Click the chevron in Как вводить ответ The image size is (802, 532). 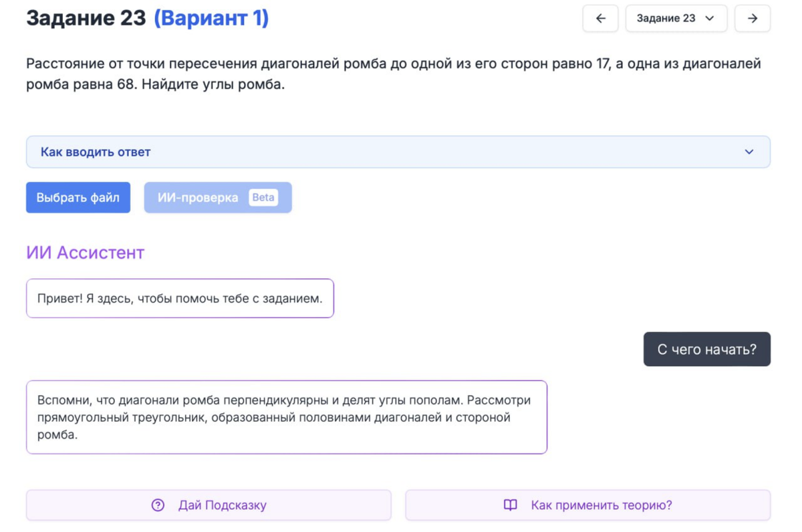point(749,152)
